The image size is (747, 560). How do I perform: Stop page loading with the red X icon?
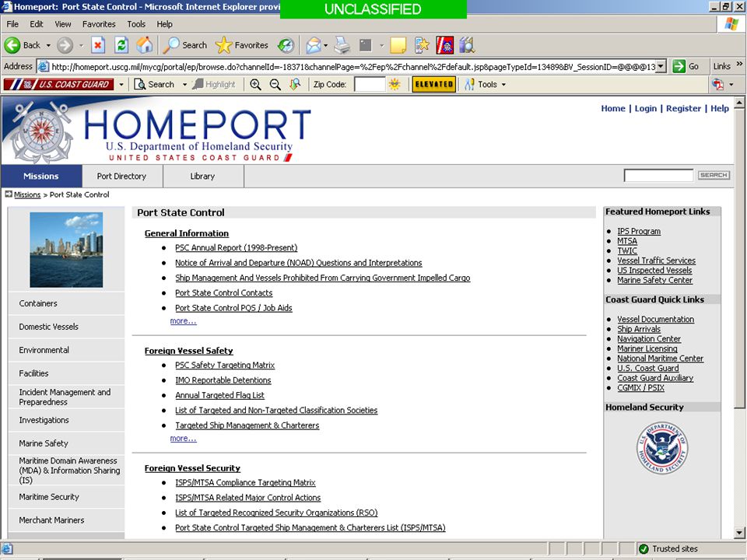98,45
